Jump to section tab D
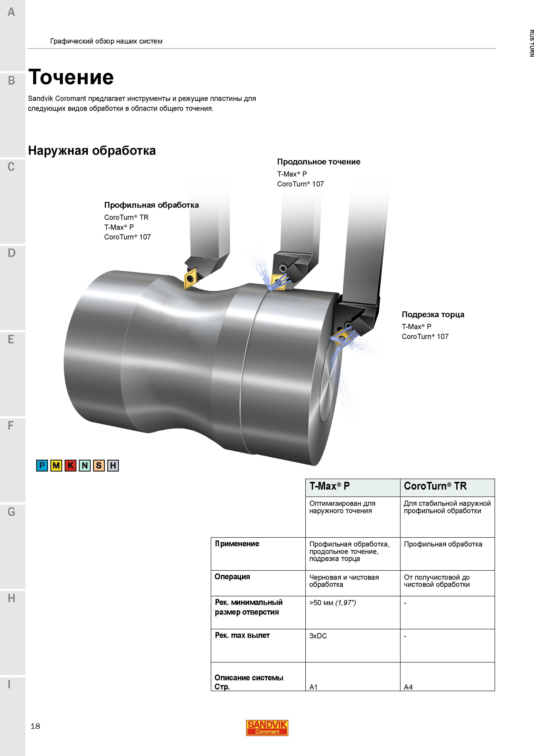The image size is (534, 756). click(x=12, y=287)
